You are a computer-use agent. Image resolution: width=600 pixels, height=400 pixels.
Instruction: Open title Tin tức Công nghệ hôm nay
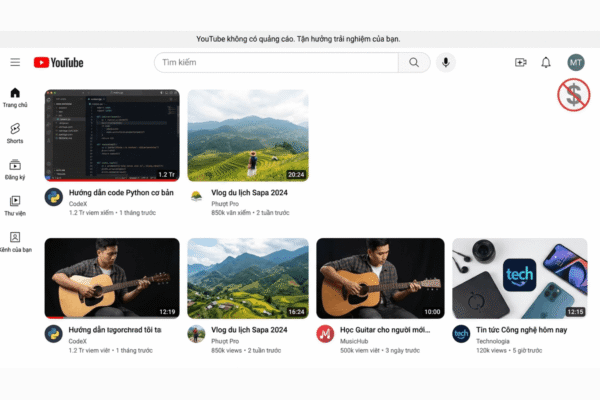tap(522, 330)
